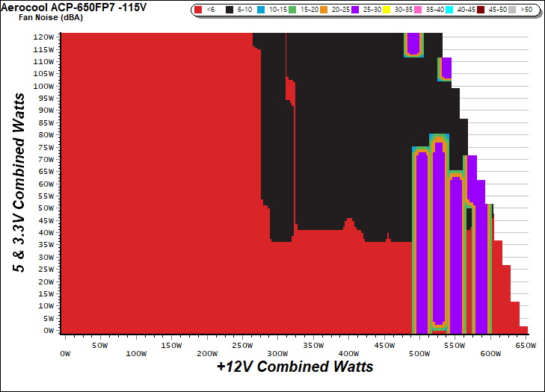
Task: Click the +12V Combined Watts axis title
Action: click(x=295, y=367)
